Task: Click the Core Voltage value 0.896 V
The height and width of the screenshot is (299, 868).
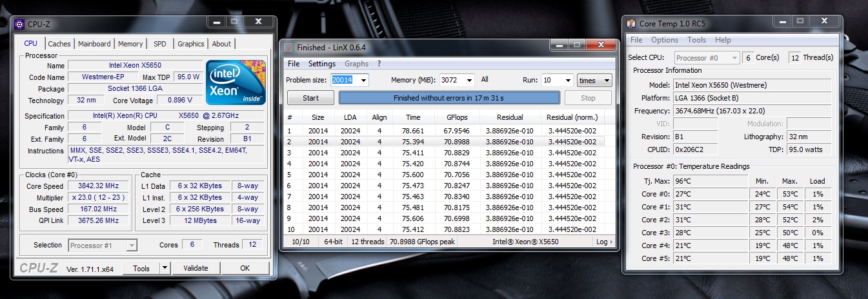Action: click(175, 101)
